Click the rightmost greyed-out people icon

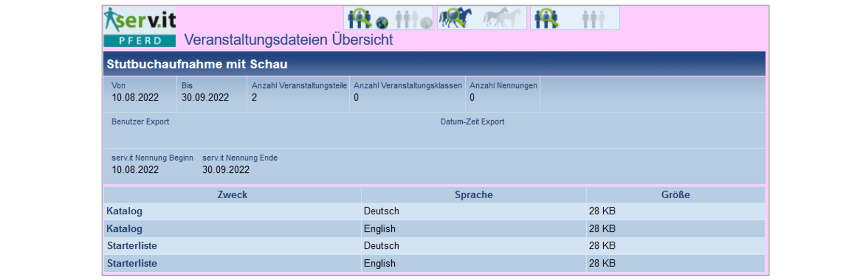pos(593,19)
